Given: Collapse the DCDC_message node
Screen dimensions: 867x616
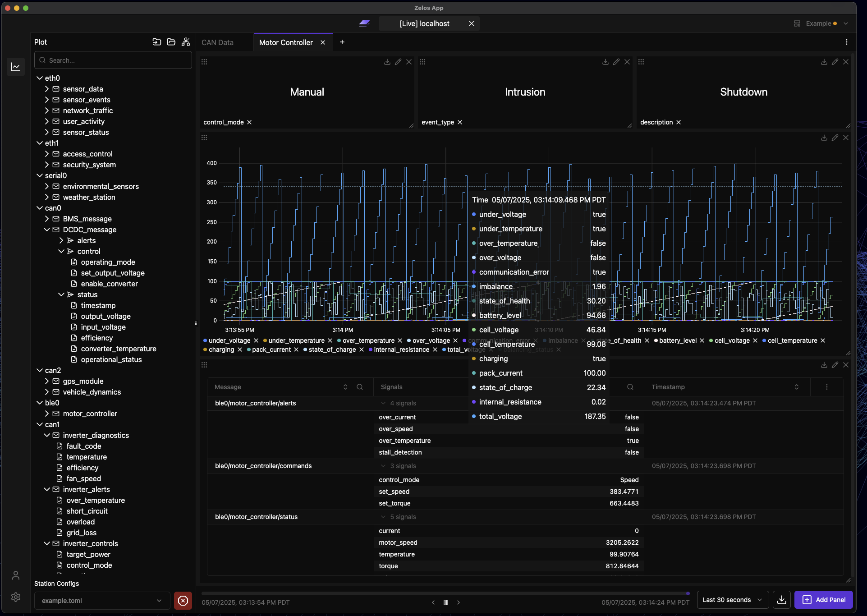Looking at the screenshot, I should point(47,230).
